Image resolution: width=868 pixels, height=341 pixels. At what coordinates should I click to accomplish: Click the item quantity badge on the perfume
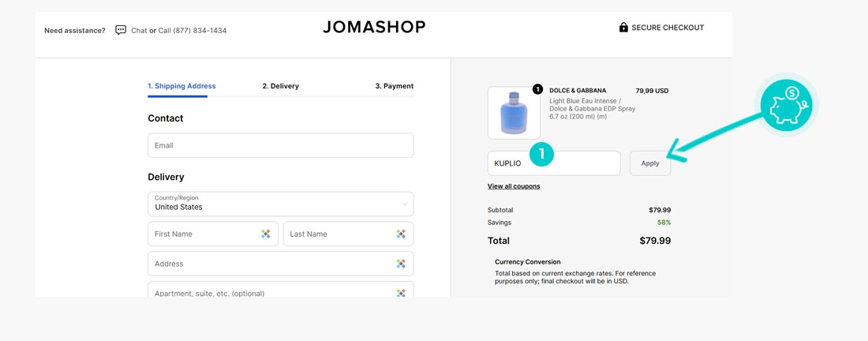click(537, 89)
